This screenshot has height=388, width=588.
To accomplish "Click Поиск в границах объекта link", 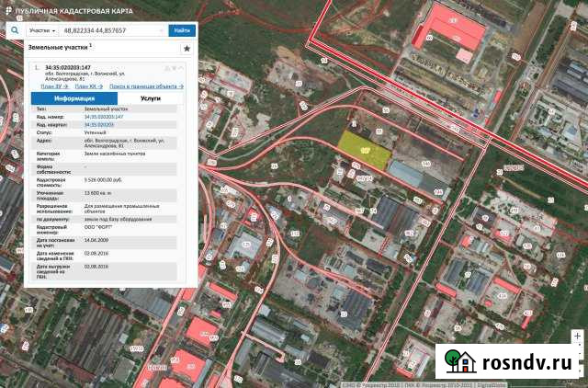I will tap(146, 86).
